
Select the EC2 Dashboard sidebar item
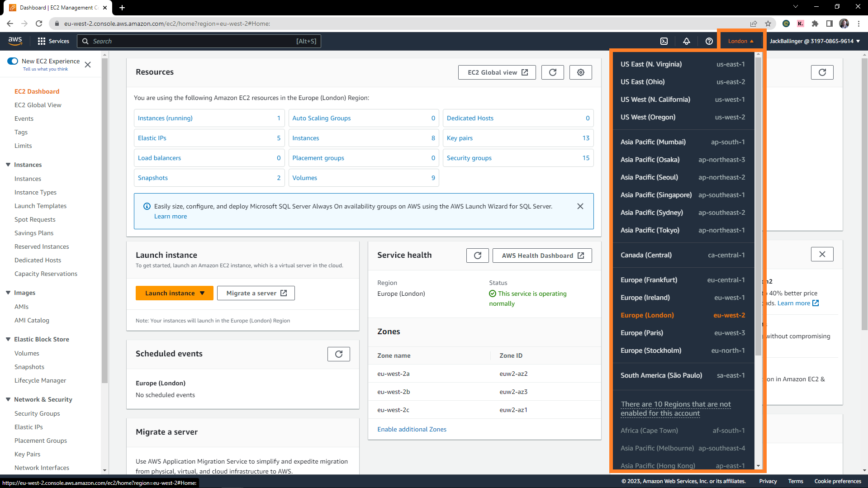37,91
